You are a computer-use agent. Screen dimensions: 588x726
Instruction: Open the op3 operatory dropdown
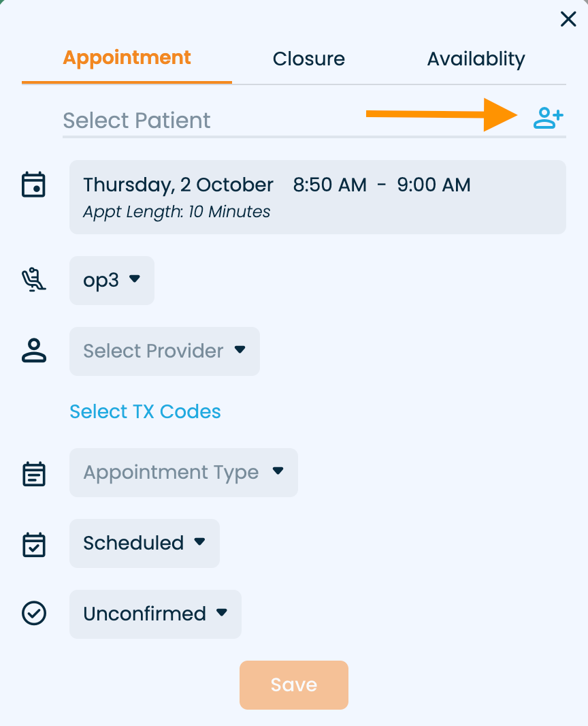(112, 281)
